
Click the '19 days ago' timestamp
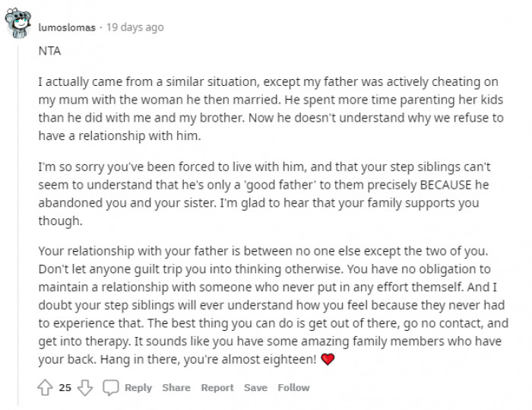pos(135,27)
